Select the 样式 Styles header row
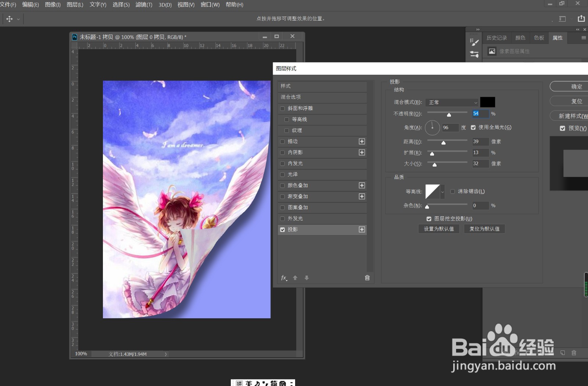Screen dimensions: 588x386 (322, 86)
